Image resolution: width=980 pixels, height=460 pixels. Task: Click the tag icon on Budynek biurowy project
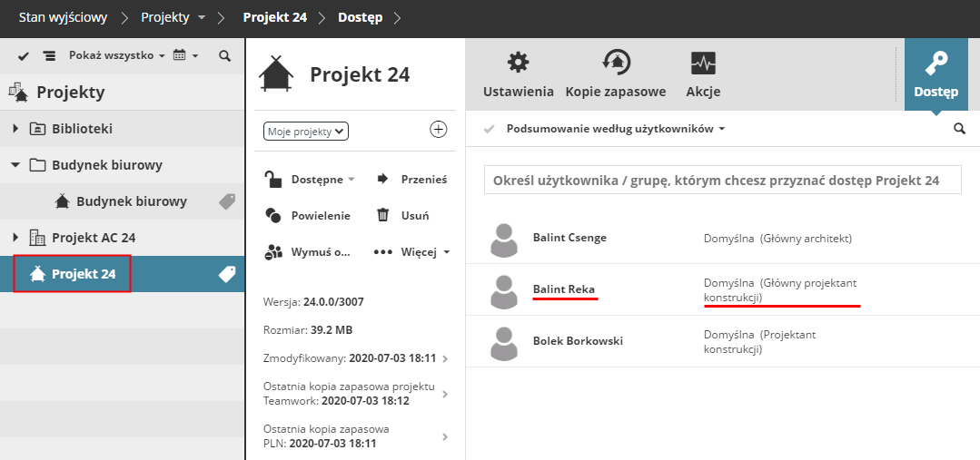(227, 201)
